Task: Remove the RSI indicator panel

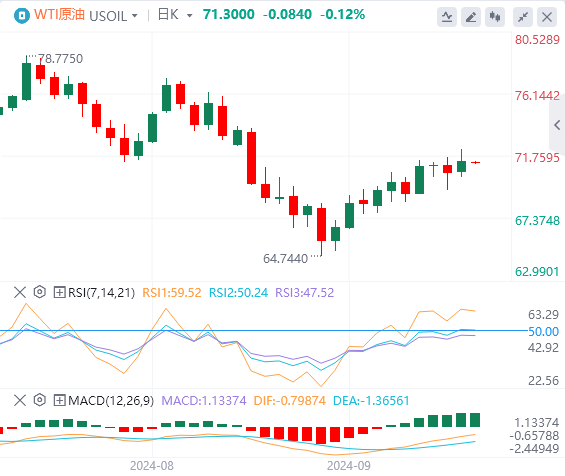Action: click(x=20, y=292)
